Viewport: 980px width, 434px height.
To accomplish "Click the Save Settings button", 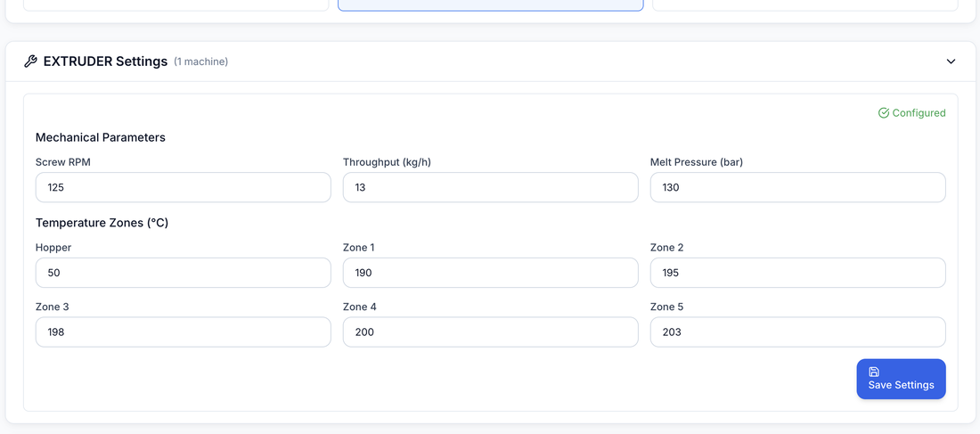I will click(901, 379).
